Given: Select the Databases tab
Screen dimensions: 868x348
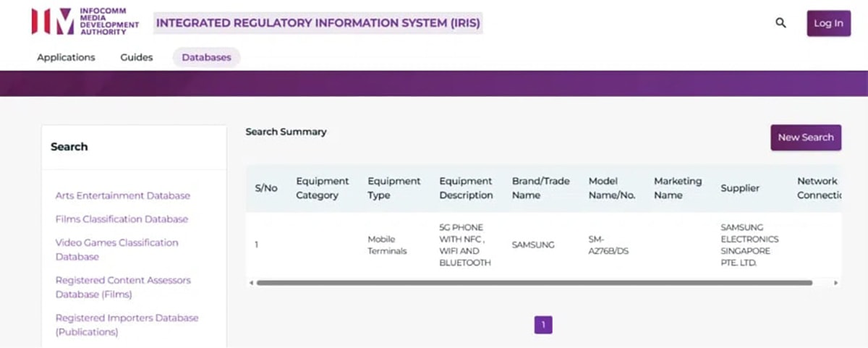Looking at the screenshot, I should click(x=206, y=57).
